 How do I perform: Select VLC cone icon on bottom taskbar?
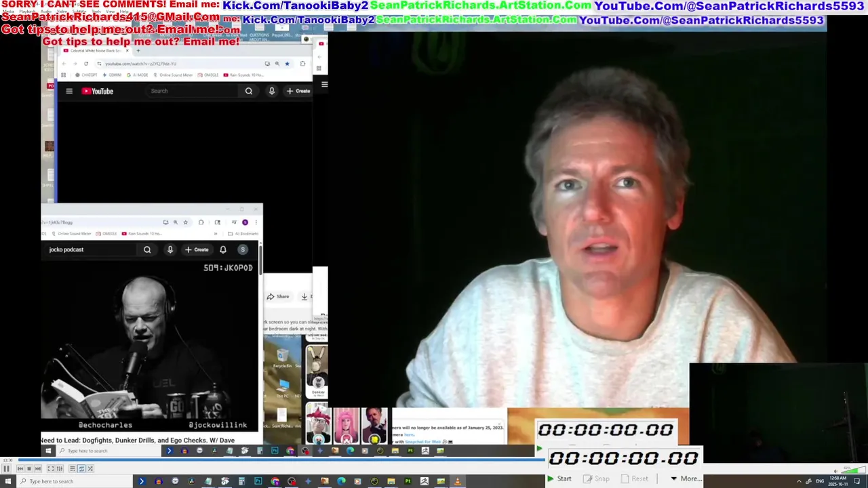[457, 481]
